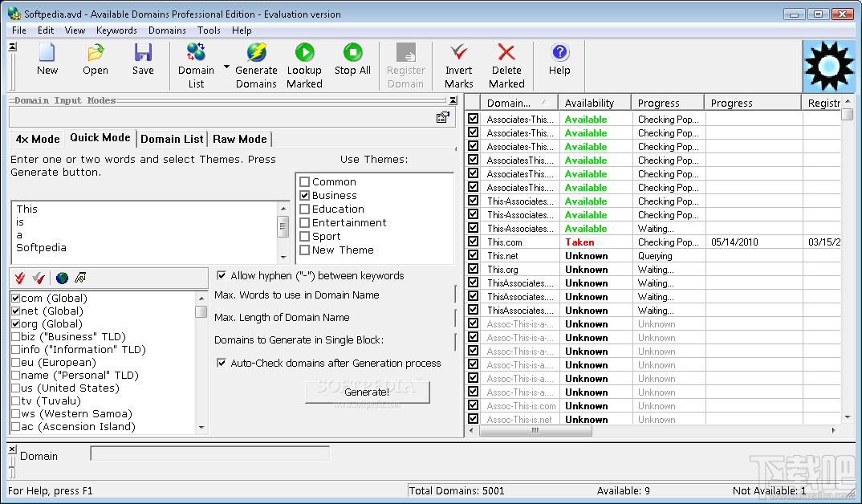Check the biz Business TLD option
862x504 pixels.
[x=16, y=337]
